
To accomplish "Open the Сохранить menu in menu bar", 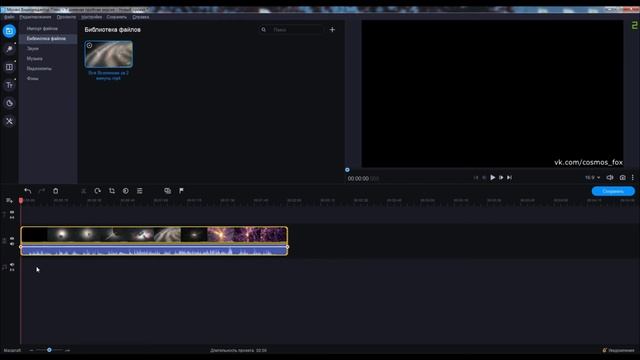I will coord(117,17).
